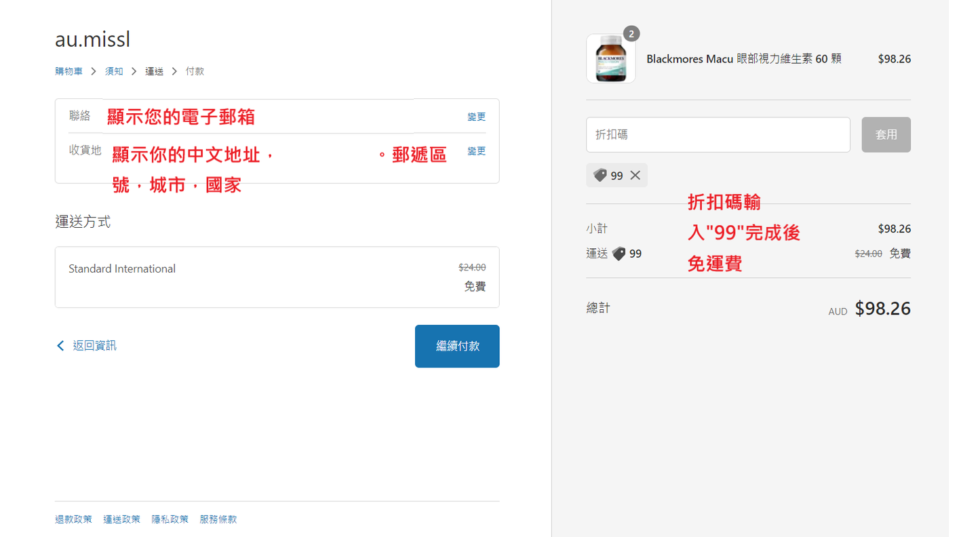The image size is (980, 537).
Task: Click the chevron between 購物車 and 須知
Action: click(94, 71)
